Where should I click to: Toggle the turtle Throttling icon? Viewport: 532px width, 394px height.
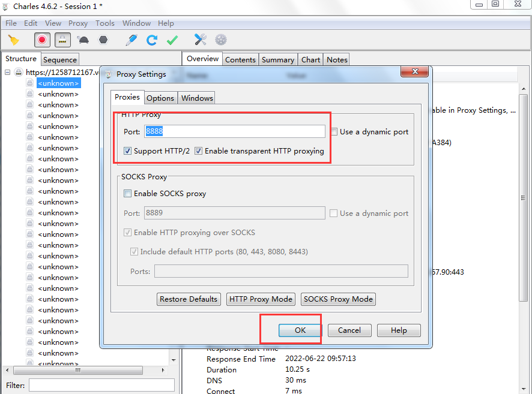(x=83, y=40)
